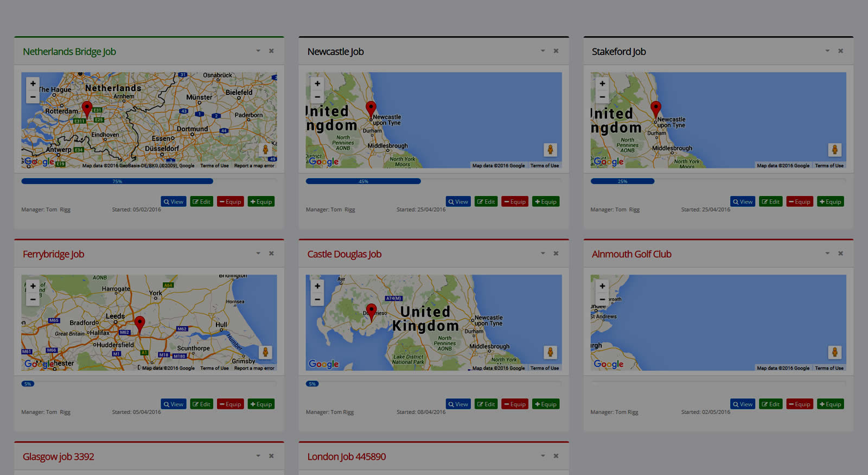Edit the Netherlands Bridge Job
Viewport: 868px width, 475px height.
click(202, 202)
